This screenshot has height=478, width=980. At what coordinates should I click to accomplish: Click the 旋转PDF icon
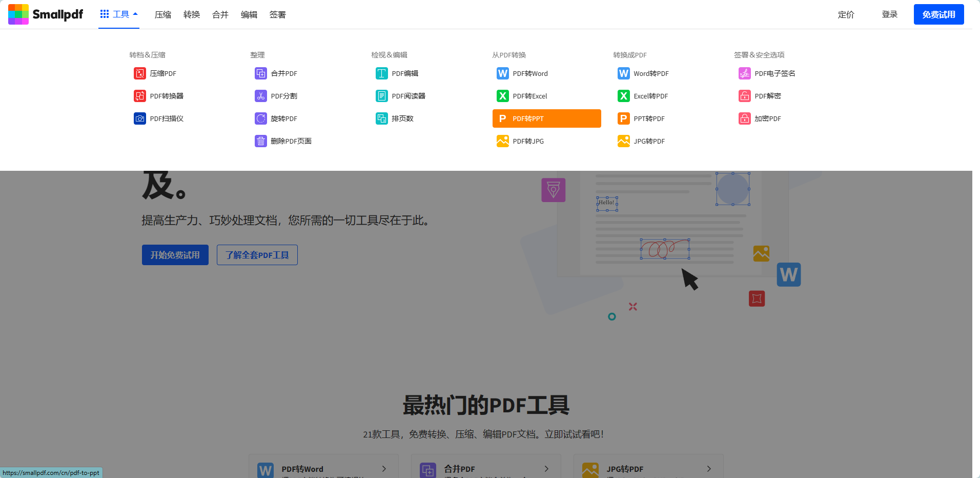click(x=261, y=118)
